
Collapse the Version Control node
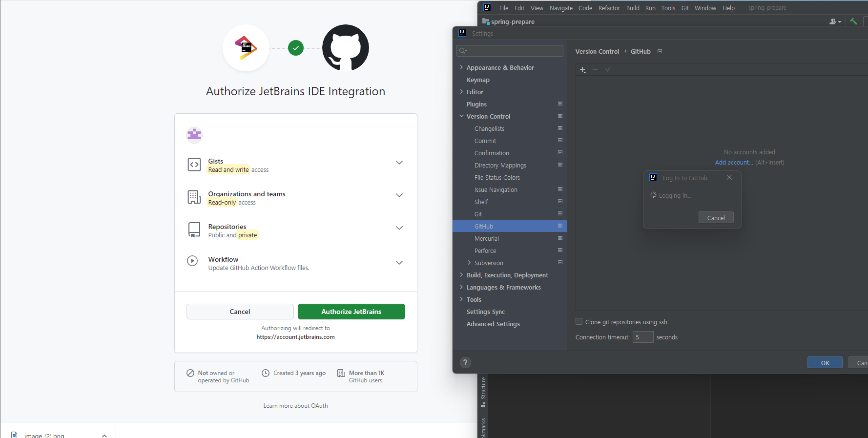pyautogui.click(x=461, y=116)
